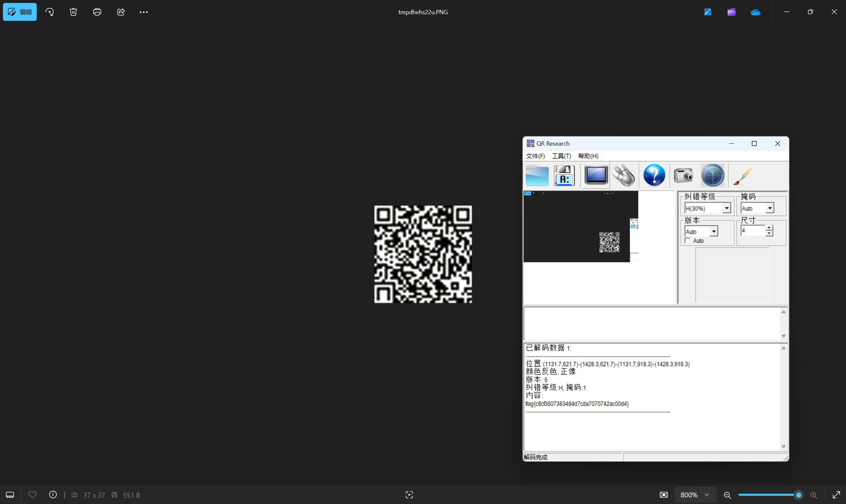
Task: Tick the Auto checkbox under 版本
Action: pos(688,241)
